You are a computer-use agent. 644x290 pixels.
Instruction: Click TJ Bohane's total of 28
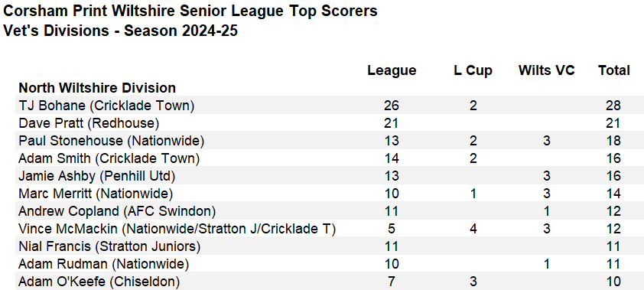(613, 106)
